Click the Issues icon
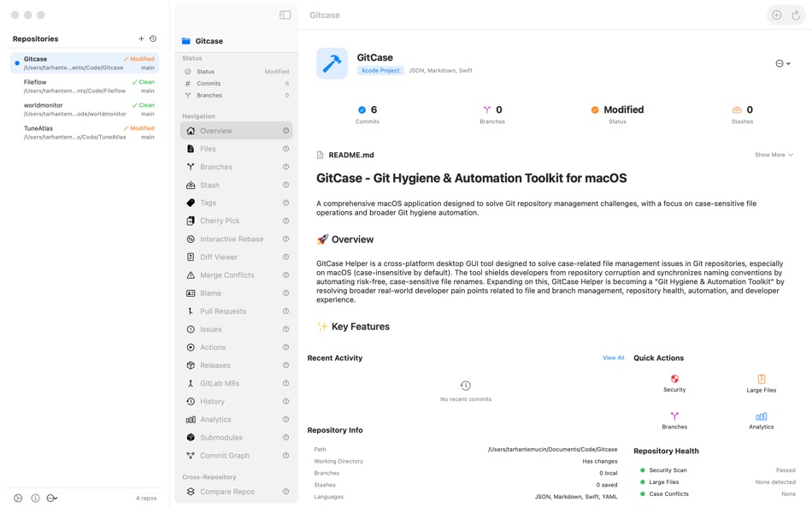Viewport: 812px width, 508px height. [191, 329]
